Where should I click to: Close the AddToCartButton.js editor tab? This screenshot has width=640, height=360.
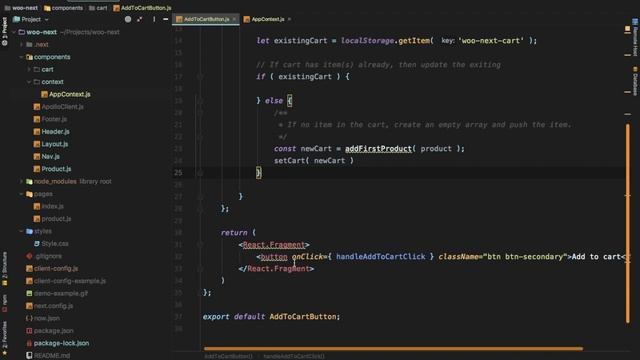(x=234, y=19)
